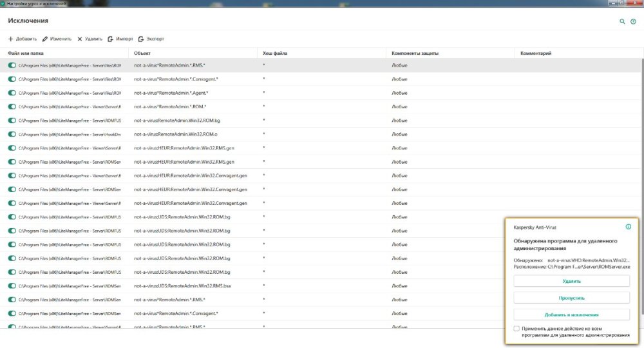Toggle the RemoteAdmin.Win32.RMS.bsa exclusion switch
The width and height of the screenshot is (644, 348).
coord(12,285)
